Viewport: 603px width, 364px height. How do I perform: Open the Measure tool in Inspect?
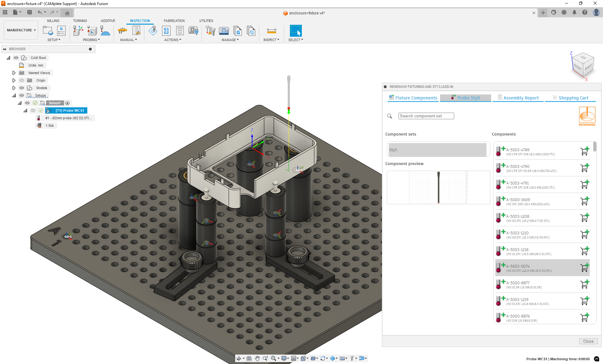tap(271, 31)
